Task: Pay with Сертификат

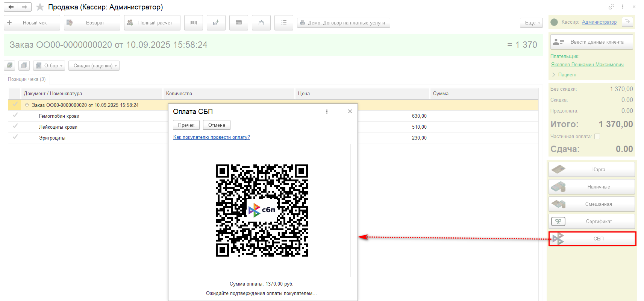Action: [592, 221]
